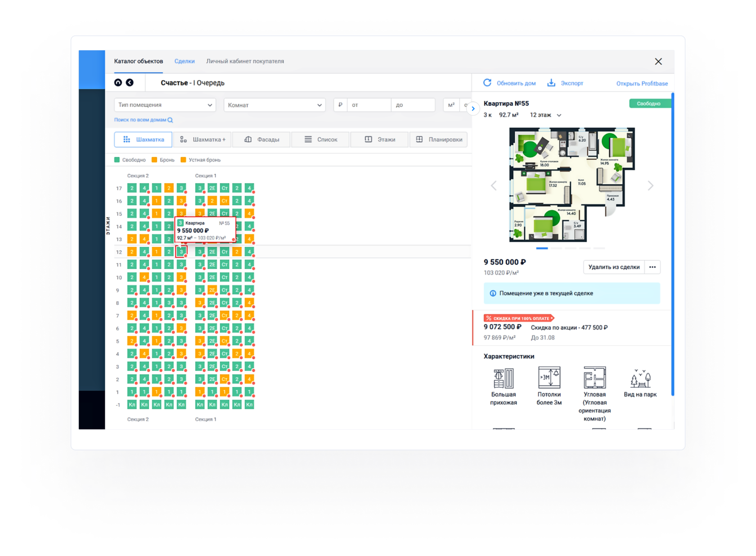This screenshot has width=756, height=556.
Task: Reveal more filters with the round arrow
Action: pos(473,108)
